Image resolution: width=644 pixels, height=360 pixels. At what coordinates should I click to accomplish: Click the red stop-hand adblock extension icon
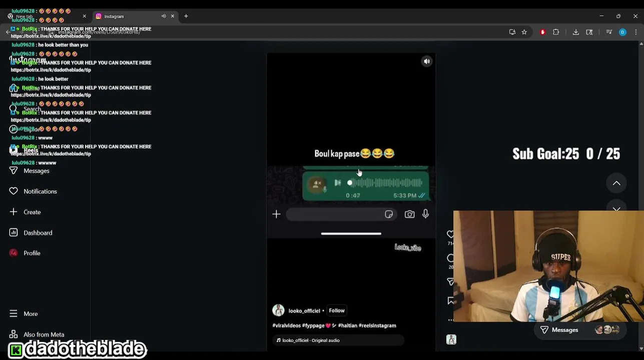click(542, 32)
